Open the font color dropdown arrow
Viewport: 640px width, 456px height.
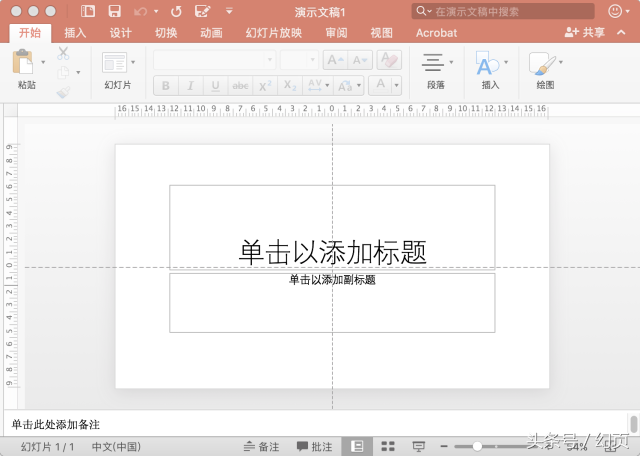[396, 86]
